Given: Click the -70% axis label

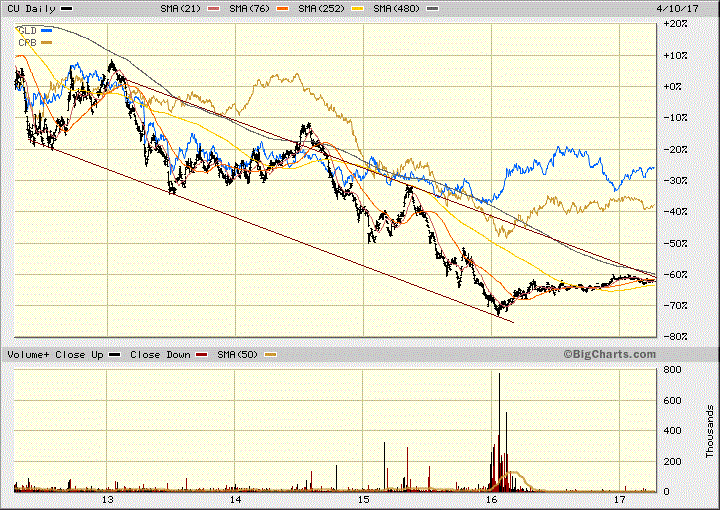Looking at the screenshot, I should [x=675, y=305].
